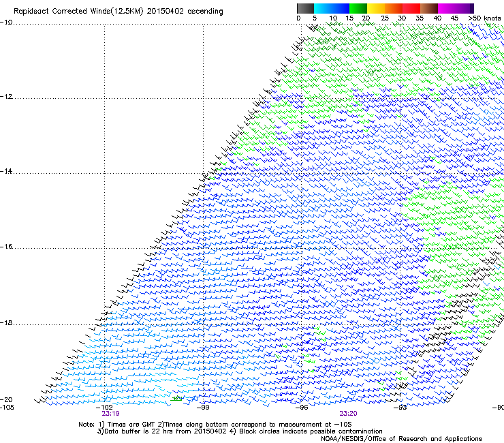This screenshot has height=443, width=504.
Task: Click the longitude label "-93"
Action: (400, 408)
